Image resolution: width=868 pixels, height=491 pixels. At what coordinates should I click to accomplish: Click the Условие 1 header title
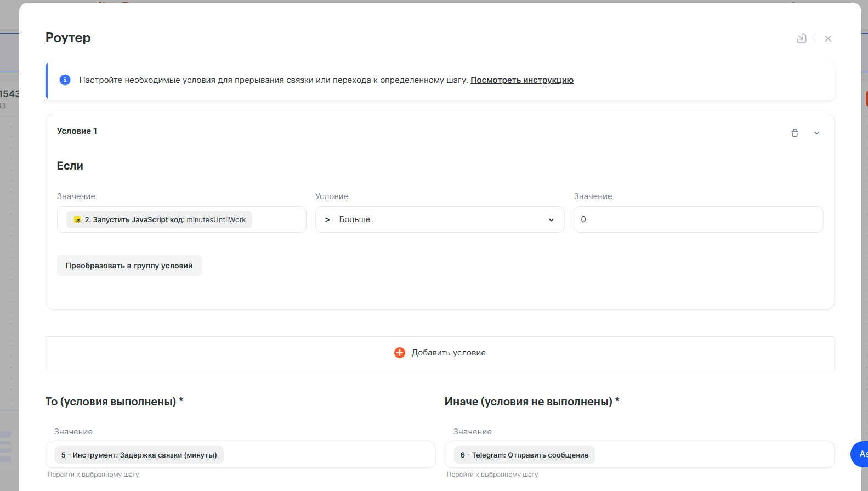(77, 131)
